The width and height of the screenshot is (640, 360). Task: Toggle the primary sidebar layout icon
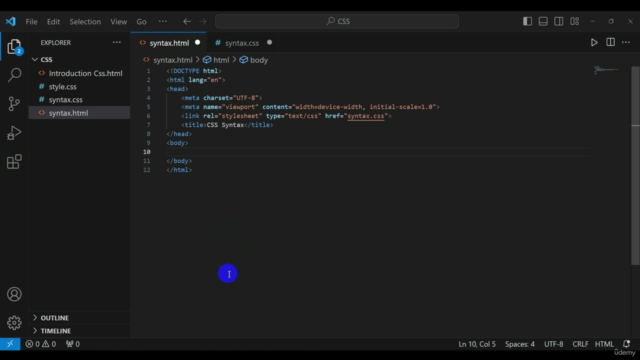(527, 21)
